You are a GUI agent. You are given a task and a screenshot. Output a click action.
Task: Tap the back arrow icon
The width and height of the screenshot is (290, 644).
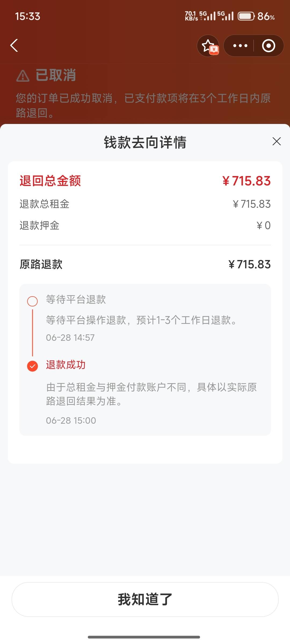pos(14,45)
